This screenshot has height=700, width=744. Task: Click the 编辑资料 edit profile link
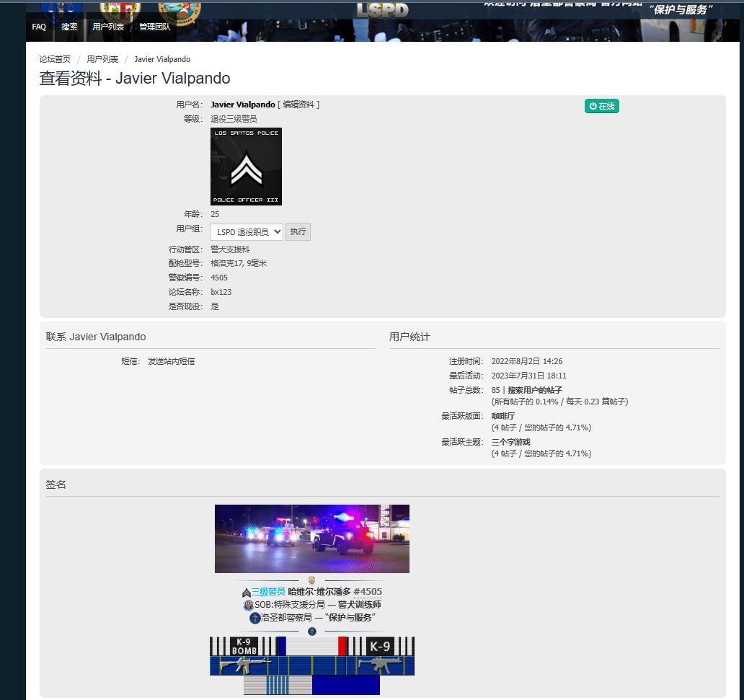tap(298, 105)
